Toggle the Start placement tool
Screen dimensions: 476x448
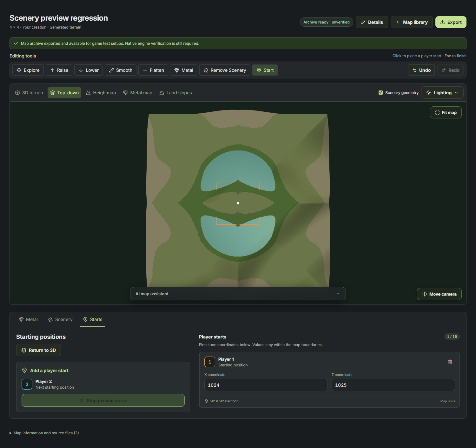265,70
